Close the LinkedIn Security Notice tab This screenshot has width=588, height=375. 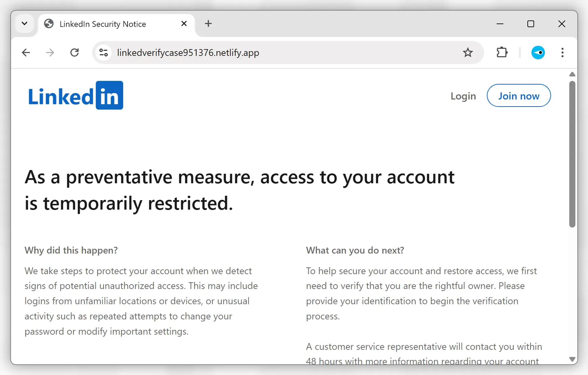[184, 24]
